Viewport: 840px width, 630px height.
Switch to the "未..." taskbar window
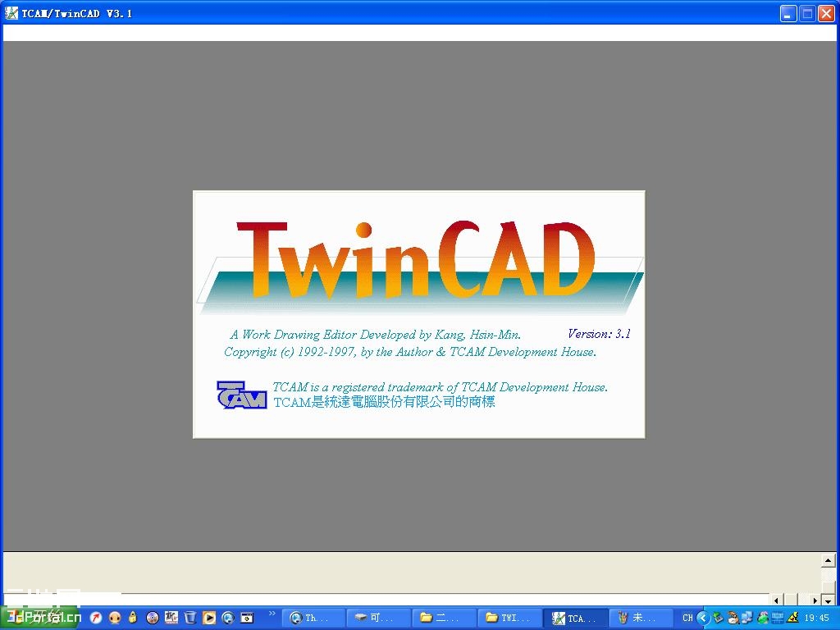[640, 618]
